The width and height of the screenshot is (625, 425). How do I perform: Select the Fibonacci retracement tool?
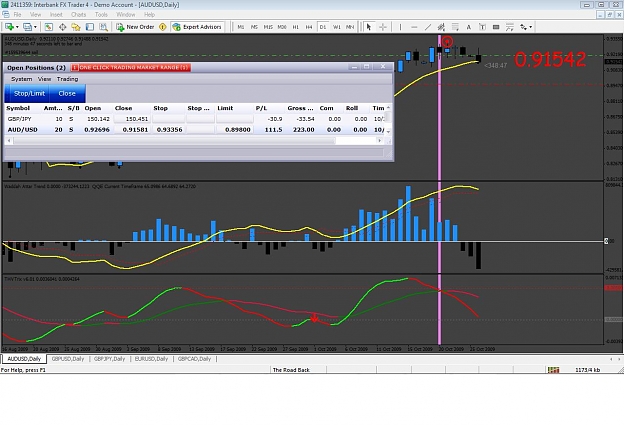pyautogui.click(x=455, y=27)
